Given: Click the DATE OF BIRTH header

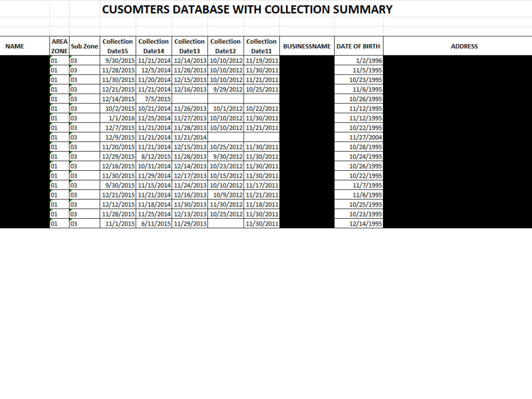Looking at the screenshot, I should (359, 46).
